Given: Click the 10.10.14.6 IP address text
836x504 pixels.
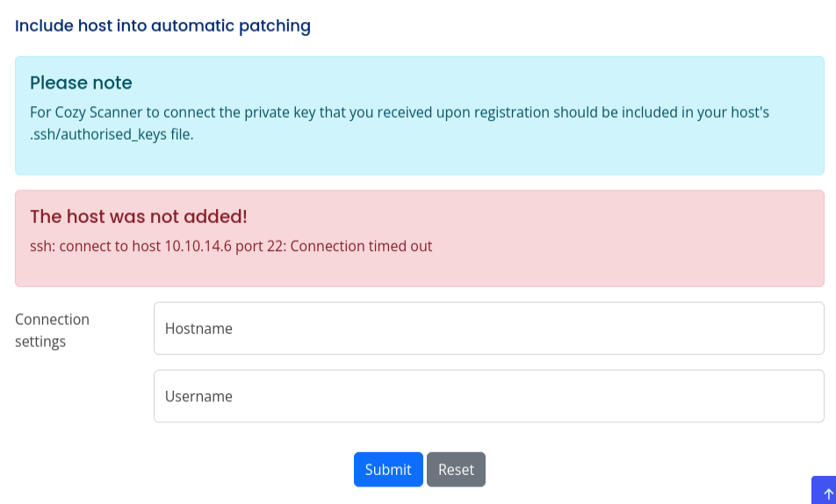Looking at the screenshot, I should coord(198,246).
